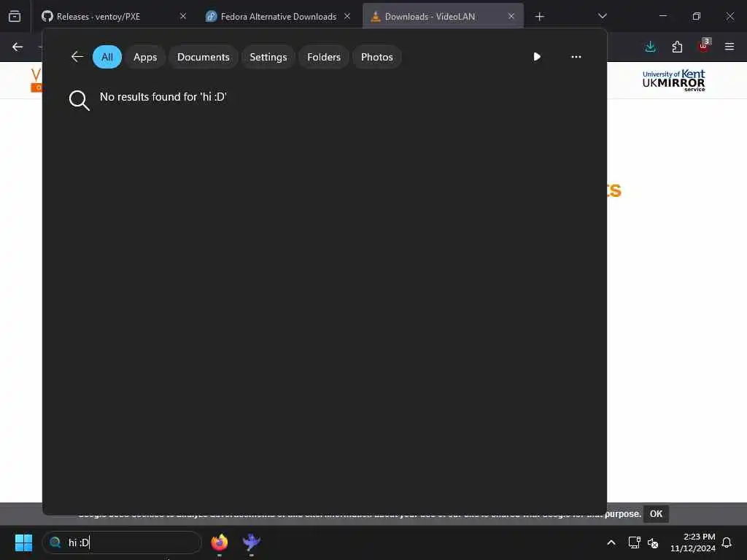This screenshot has width=747, height=560.
Task: Filter search results by Settings
Action: [x=268, y=57]
